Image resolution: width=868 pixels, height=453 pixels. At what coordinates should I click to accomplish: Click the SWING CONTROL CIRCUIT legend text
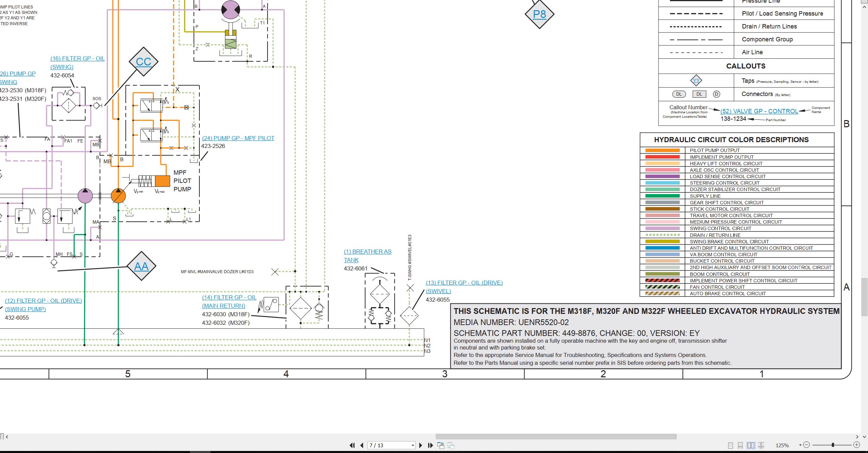click(x=721, y=228)
